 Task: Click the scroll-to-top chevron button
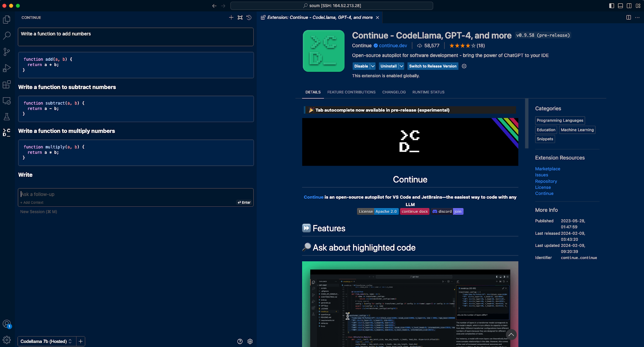[x=511, y=335]
